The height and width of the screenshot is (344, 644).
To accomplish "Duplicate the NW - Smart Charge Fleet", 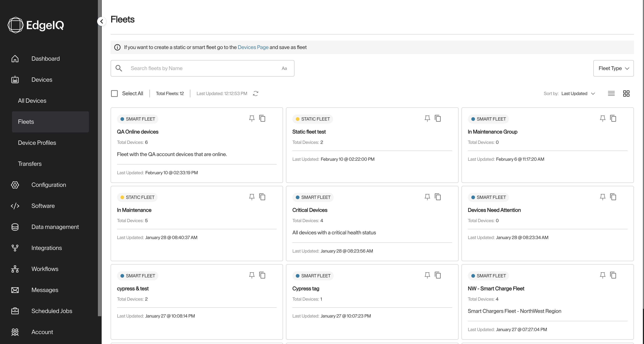I will pyautogui.click(x=613, y=275).
